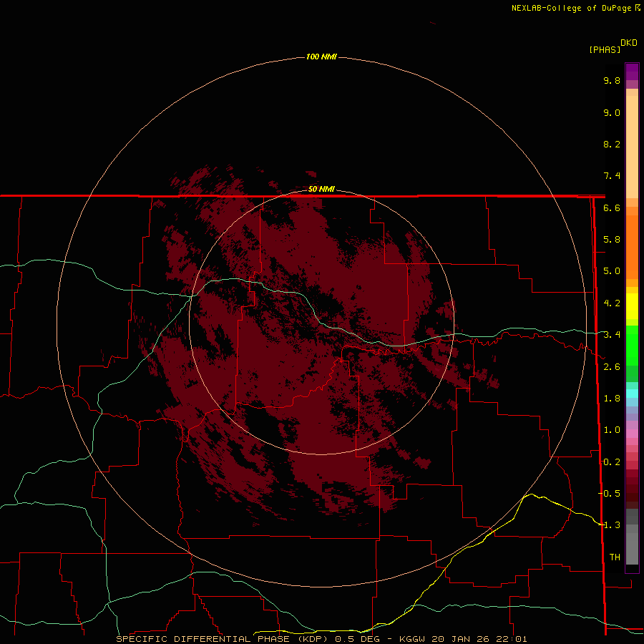Click the SPECIFIC DIFFERENTIAL PHASE (KDP) caption

(x=222, y=639)
